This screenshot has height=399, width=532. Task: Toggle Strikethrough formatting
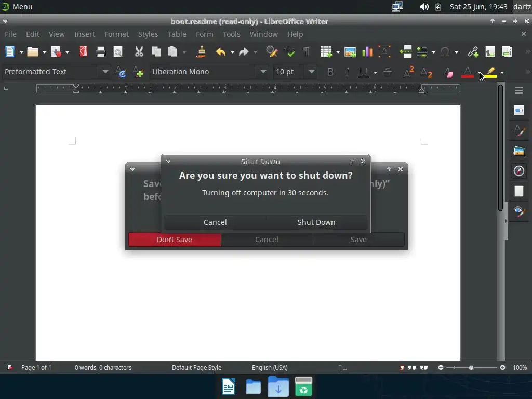tap(388, 72)
